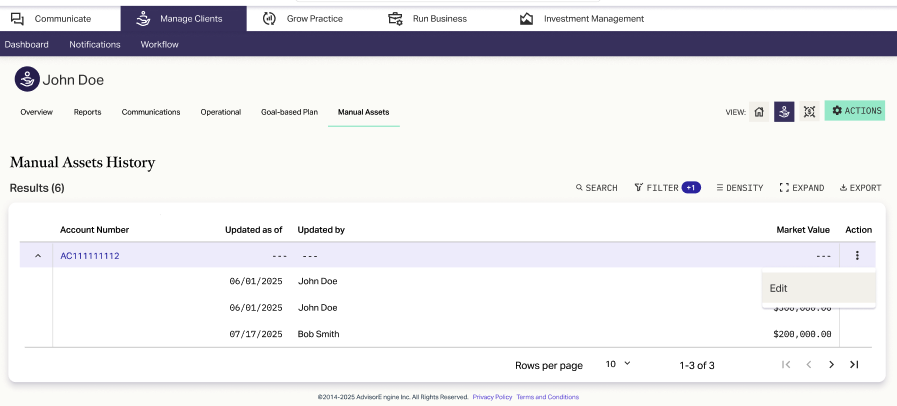Open the Grow Practice menu

(x=303, y=19)
